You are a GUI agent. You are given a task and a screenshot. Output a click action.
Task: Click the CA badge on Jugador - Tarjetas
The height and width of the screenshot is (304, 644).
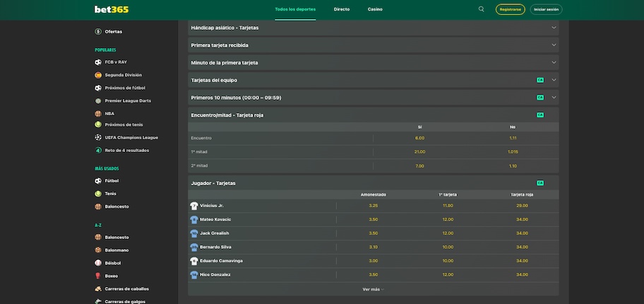540,183
